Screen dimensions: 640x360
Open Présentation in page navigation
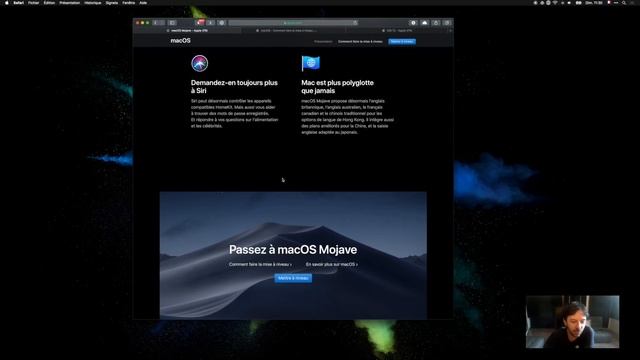point(323,42)
